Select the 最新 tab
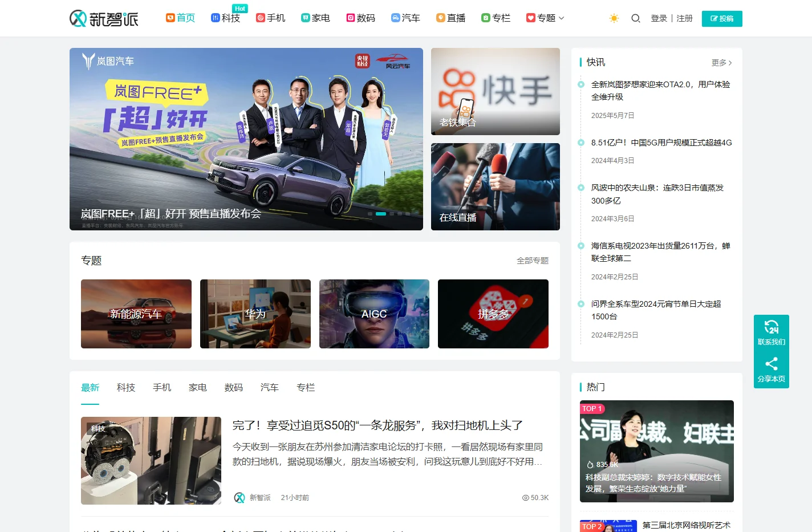 point(90,388)
